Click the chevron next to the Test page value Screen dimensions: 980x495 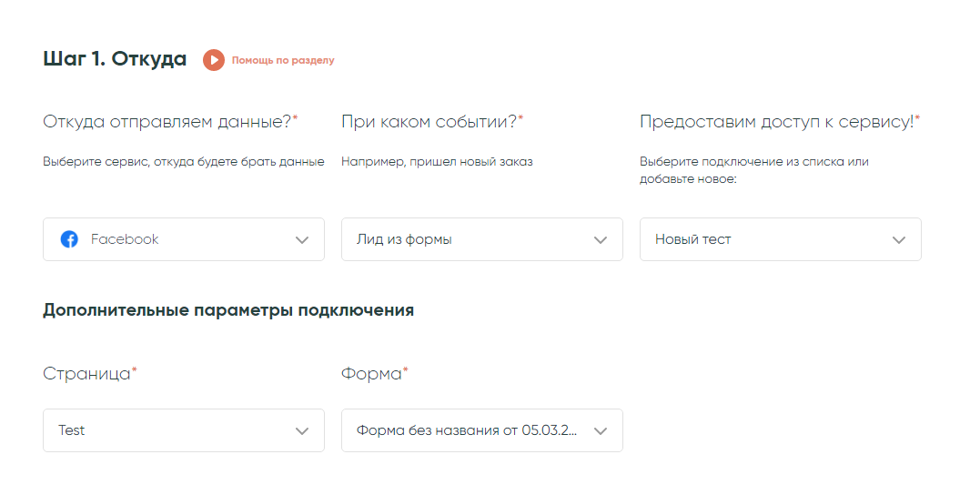pyautogui.click(x=302, y=431)
